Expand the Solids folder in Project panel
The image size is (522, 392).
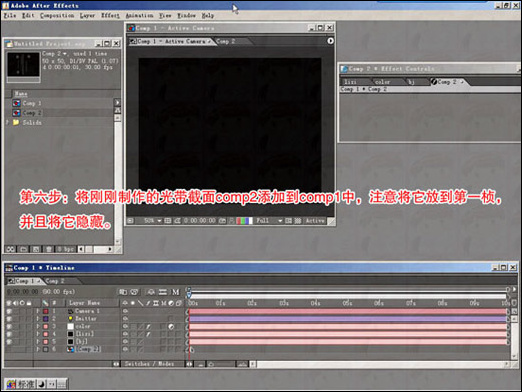coord(7,122)
